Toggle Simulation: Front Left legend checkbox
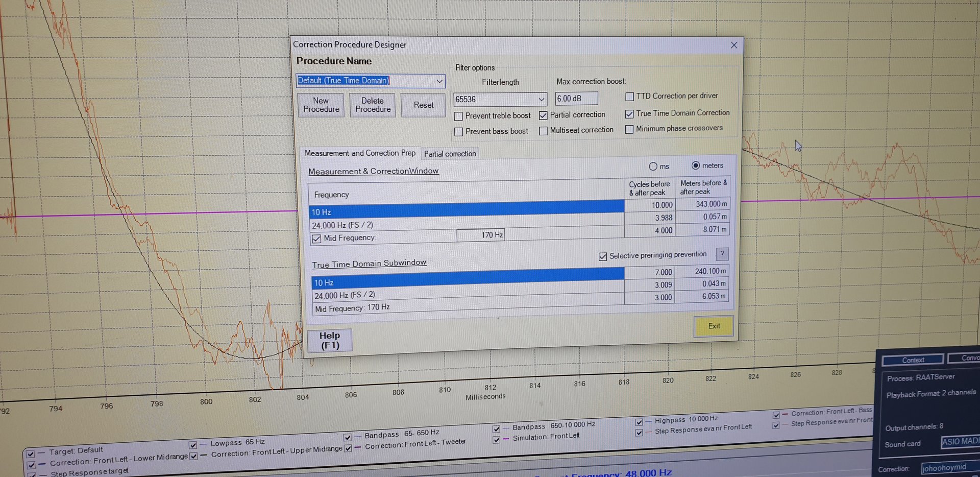This screenshot has width=980, height=477. click(x=496, y=439)
